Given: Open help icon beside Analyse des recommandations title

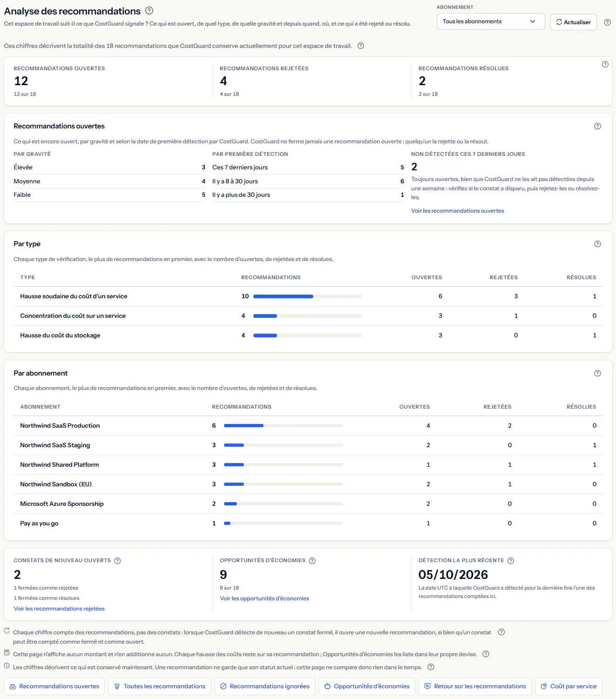Looking at the screenshot, I should pyautogui.click(x=149, y=11).
